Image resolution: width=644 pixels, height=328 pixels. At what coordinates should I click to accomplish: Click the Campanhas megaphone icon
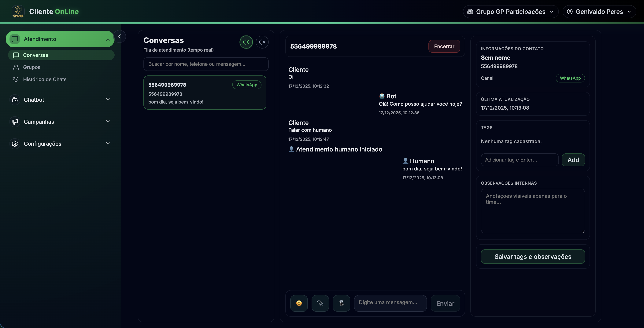tap(15, 122)
